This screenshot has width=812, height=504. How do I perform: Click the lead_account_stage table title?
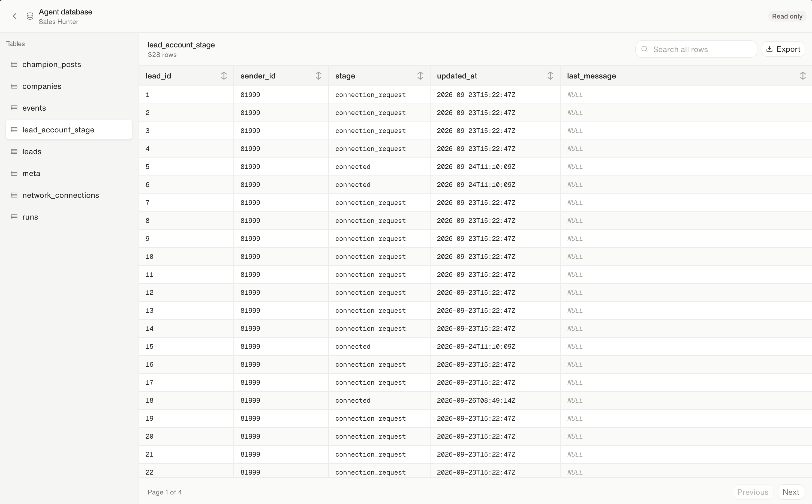(x=181, y=45)
